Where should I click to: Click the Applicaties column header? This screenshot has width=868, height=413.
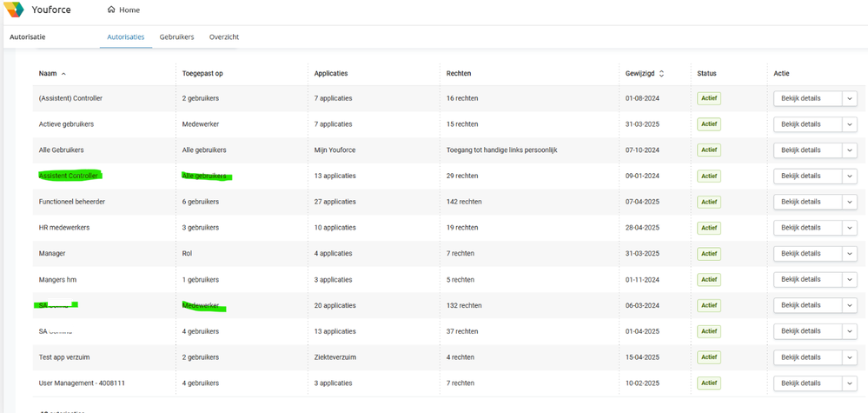[331, 74]
